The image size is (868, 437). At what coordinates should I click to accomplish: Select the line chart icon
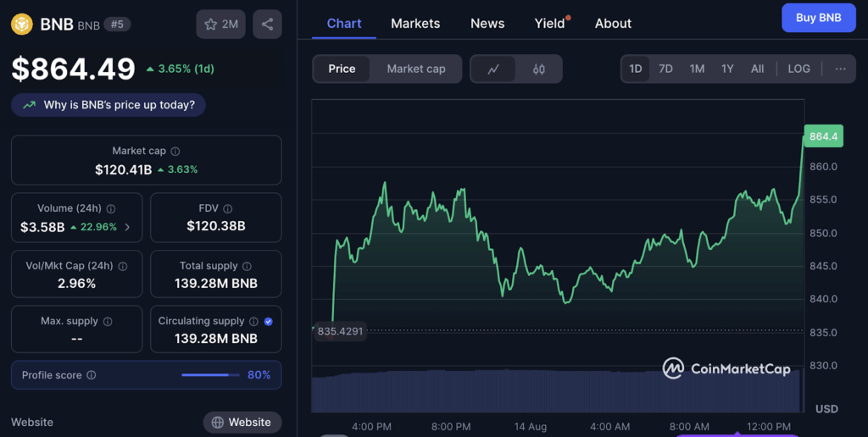pyautogui.click(x=493, y=69)
